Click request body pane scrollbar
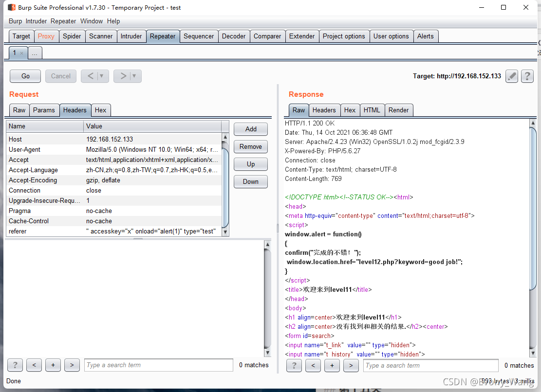This screenshot has width=541, height=392. click(x=267, y=299)
